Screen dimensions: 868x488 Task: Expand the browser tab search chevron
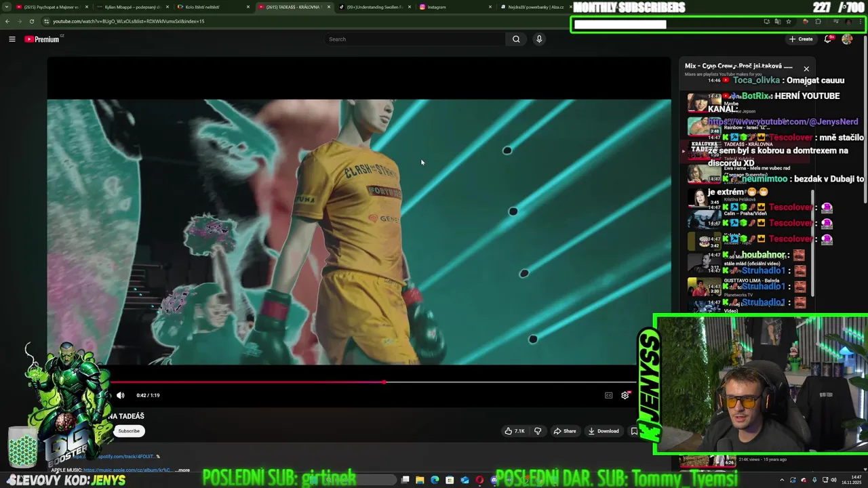click(x=7, y=7)
